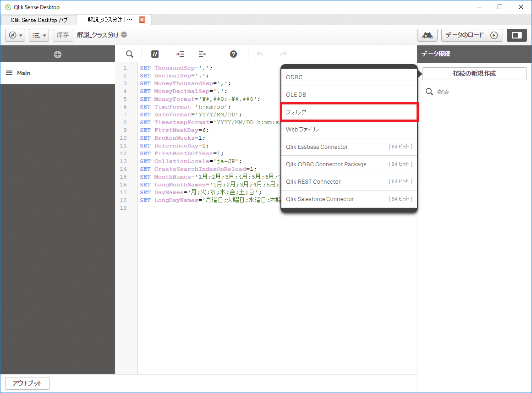Click the search magnifier in data connections
This screenshot has width=532, height=393.
click(x=429, y=92)
